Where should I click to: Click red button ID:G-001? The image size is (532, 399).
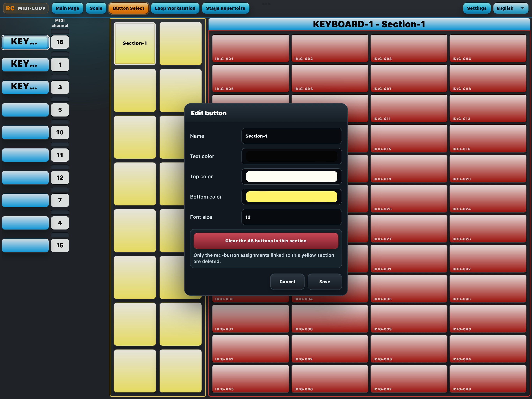(251, 48)
